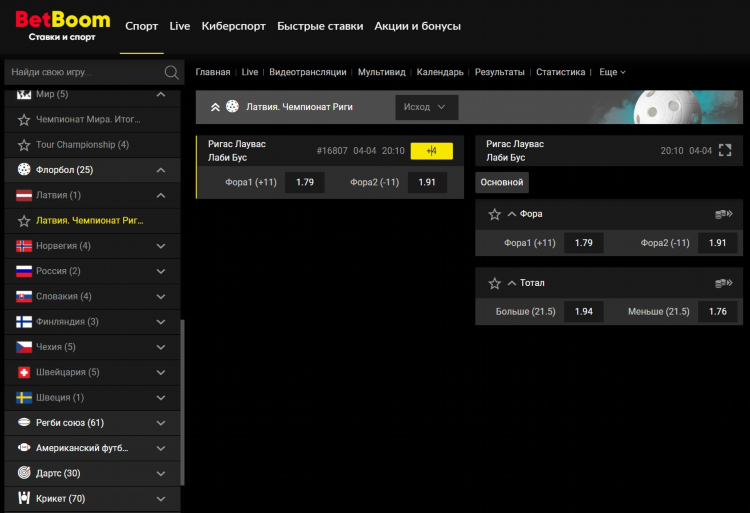Click the Russia flag icon

coord(24,271)
